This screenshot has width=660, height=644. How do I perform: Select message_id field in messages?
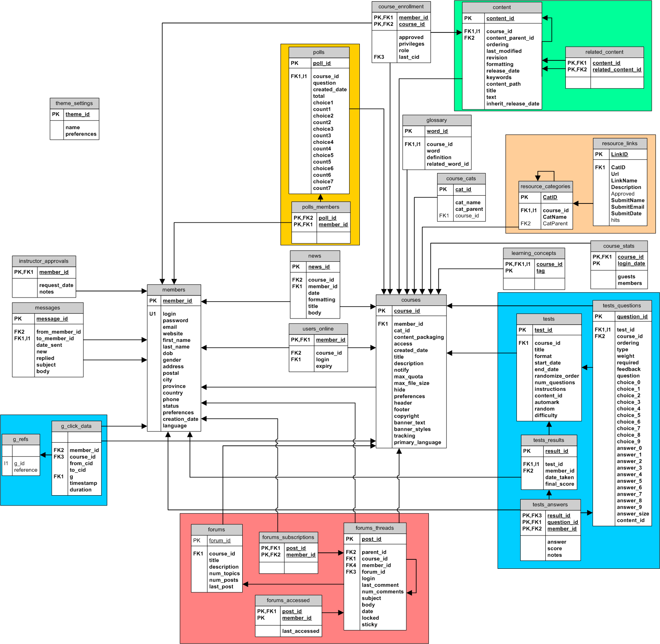pyautogui.click(x=52, y=319)
